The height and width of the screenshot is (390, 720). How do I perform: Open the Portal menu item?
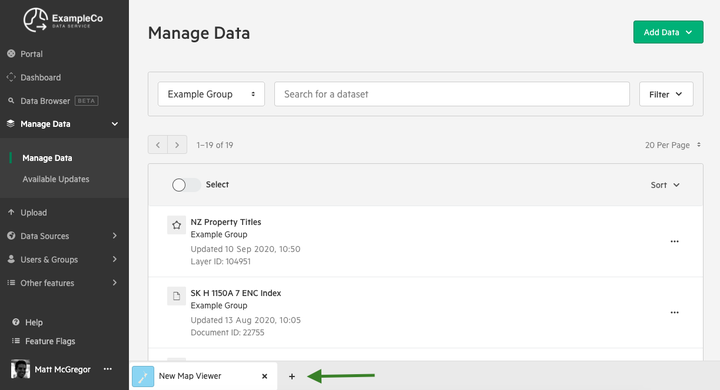[31, 54]
